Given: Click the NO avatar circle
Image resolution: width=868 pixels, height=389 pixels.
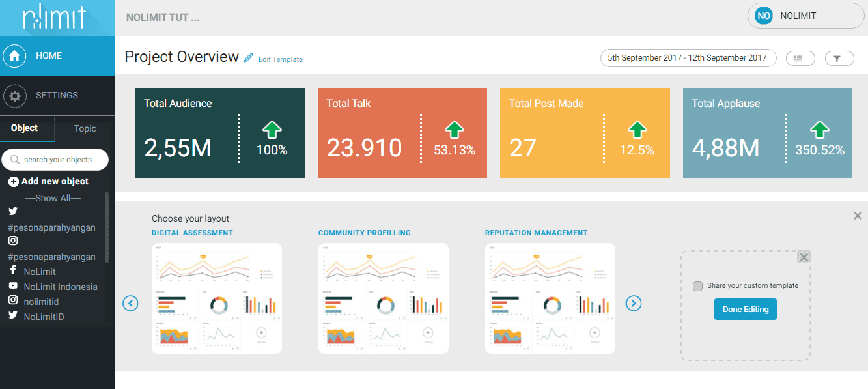Looking at the screenshot, I should [x=763, y=16].
